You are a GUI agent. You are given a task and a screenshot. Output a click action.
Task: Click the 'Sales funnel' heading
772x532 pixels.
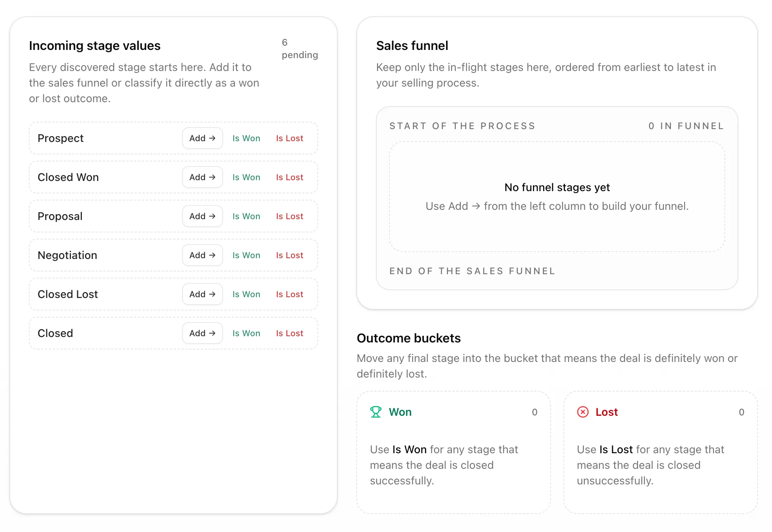(x=412, y=46)
